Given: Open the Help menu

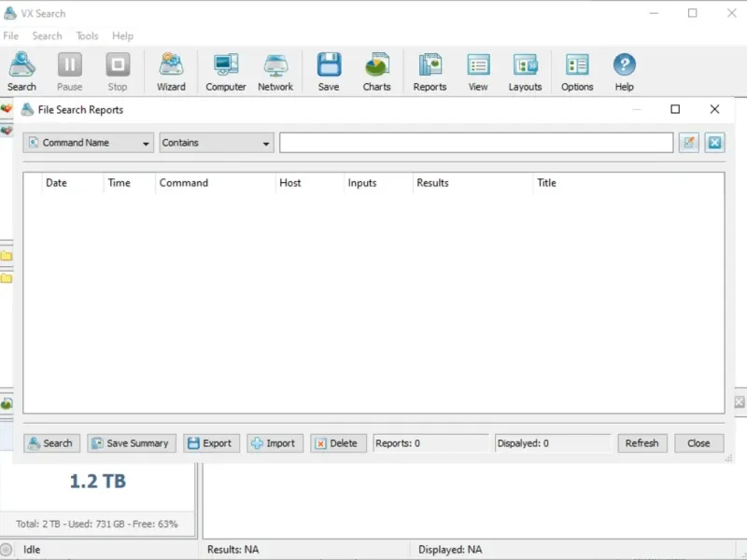Looking at the screenshot, I should coord(122,36).
